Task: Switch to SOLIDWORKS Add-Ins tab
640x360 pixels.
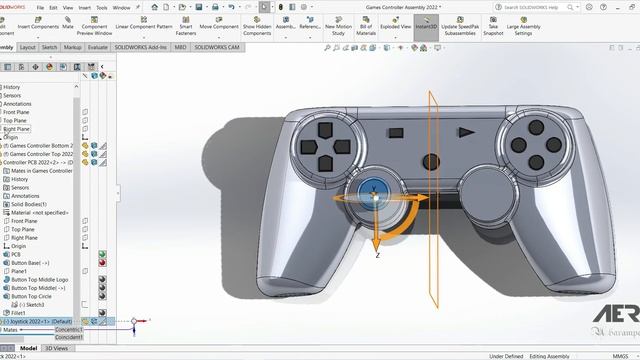Action: point(140,47)
